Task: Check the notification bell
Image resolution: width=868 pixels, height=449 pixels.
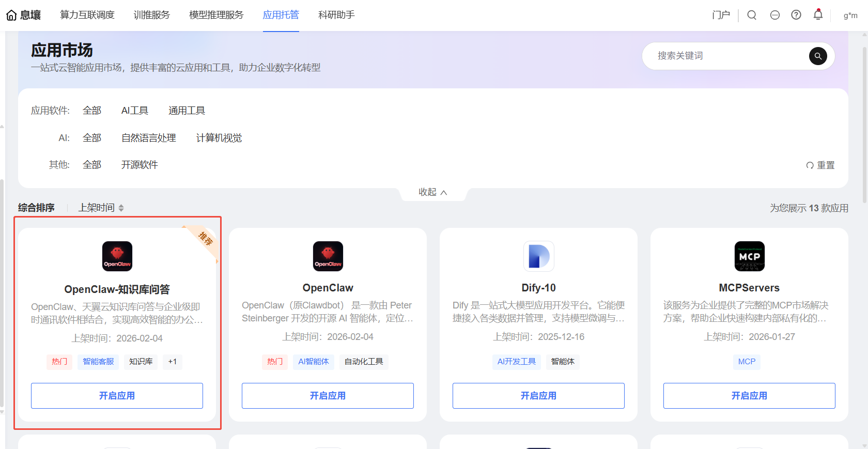Action: click(x=818, y=14)
